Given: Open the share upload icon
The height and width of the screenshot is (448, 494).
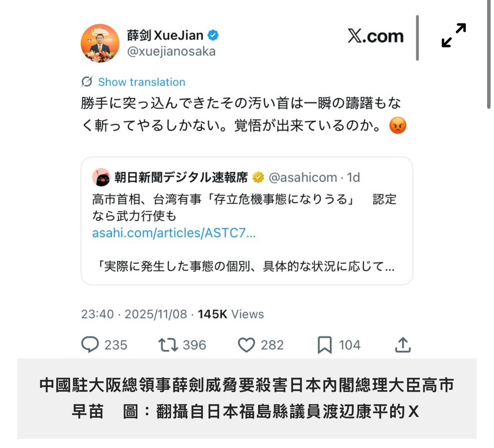Looking at the screenshot, I should coord(403,345).
